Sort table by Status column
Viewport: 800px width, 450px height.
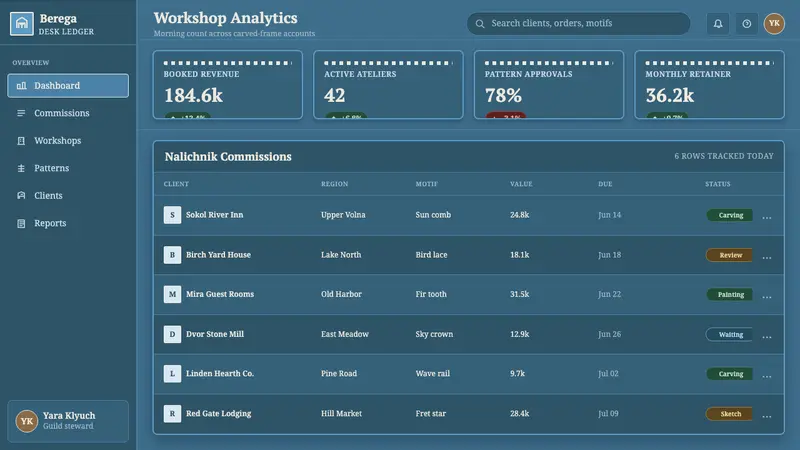click(718, 184)
